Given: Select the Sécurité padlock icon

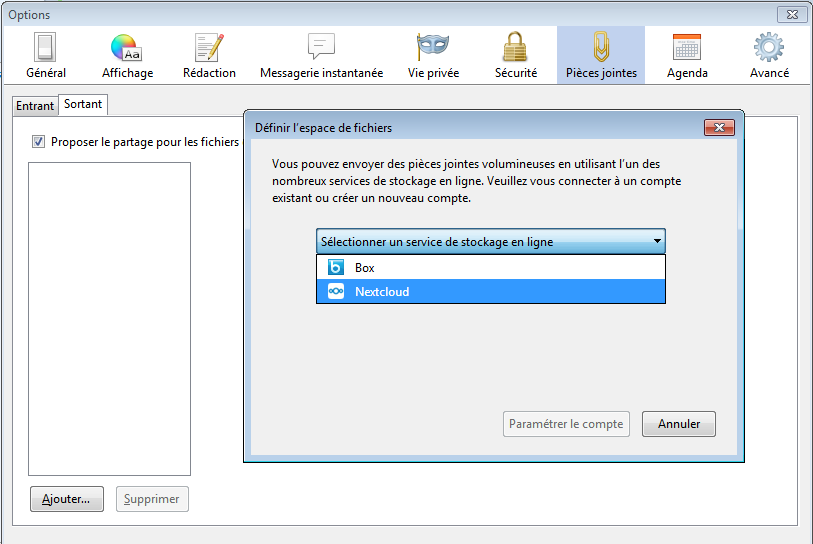Looking at the screenshot, I should pyautogui.click(x=515, y=47).
